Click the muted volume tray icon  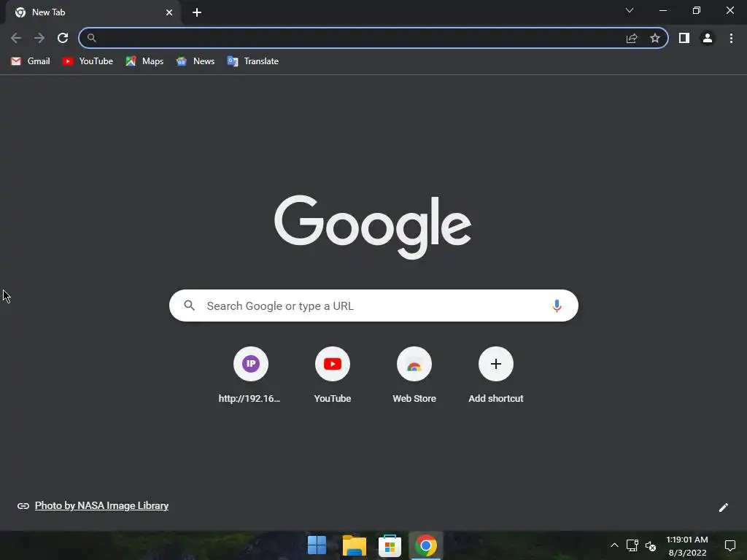point(650,545)
